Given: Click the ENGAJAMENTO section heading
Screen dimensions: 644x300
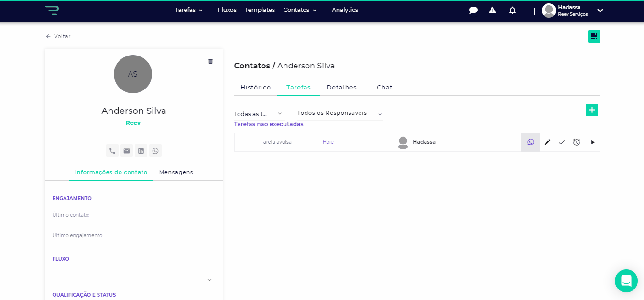Looking at the screenshot, I should (72, 198).
